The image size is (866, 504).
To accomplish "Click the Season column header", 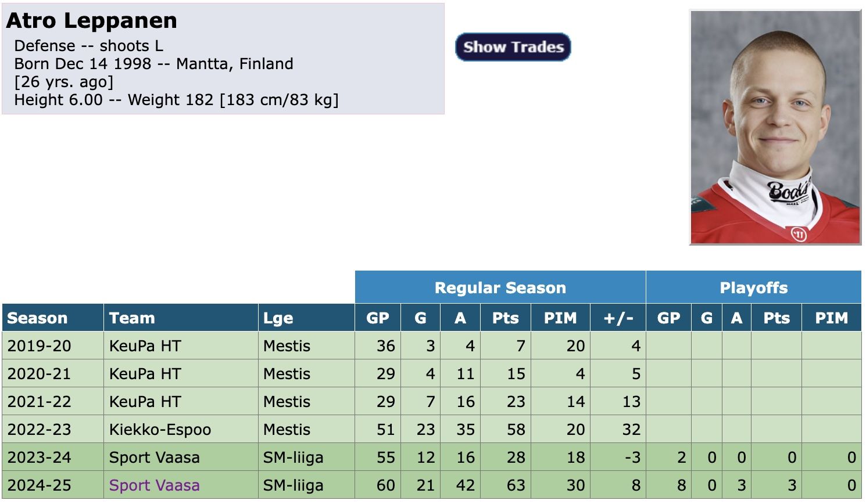I will coord(37,318).
